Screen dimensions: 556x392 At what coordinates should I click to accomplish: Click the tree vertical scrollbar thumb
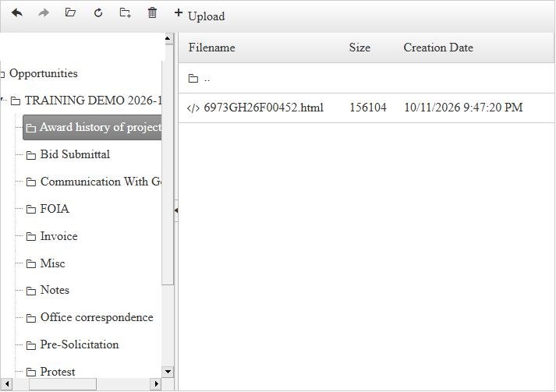click(x=168, y=163)
